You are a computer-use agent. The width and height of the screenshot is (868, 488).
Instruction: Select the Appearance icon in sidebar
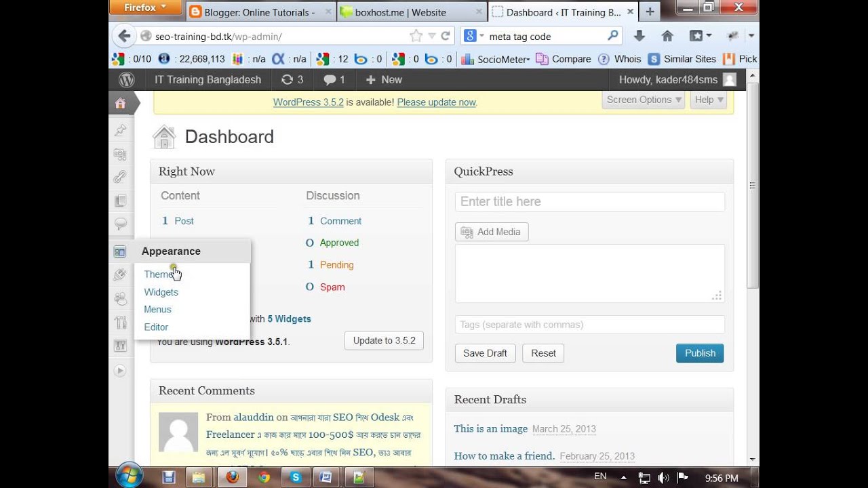[x=120, y=252]
